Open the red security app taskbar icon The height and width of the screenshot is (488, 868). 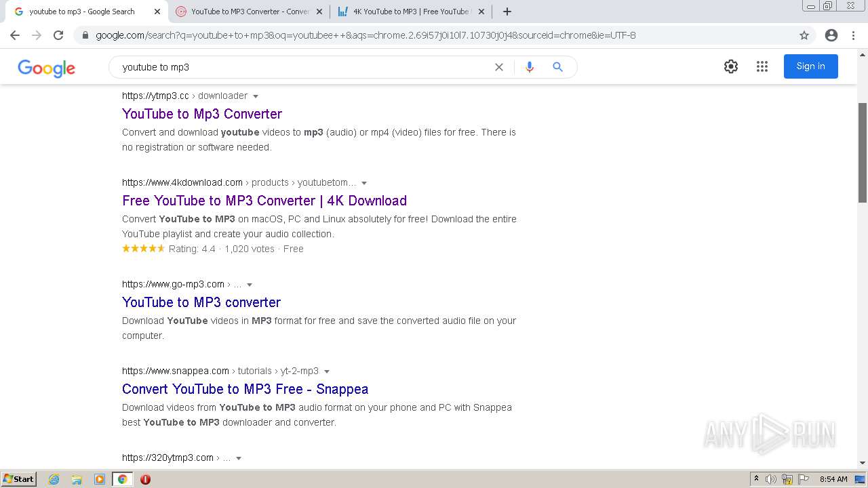(145, 479)
